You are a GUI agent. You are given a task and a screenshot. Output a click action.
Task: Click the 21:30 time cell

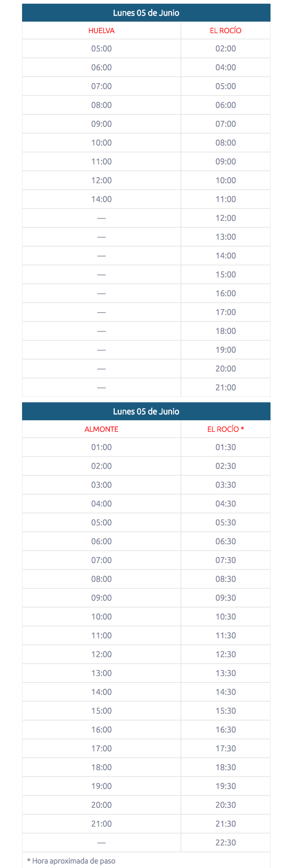coord(226,824)
